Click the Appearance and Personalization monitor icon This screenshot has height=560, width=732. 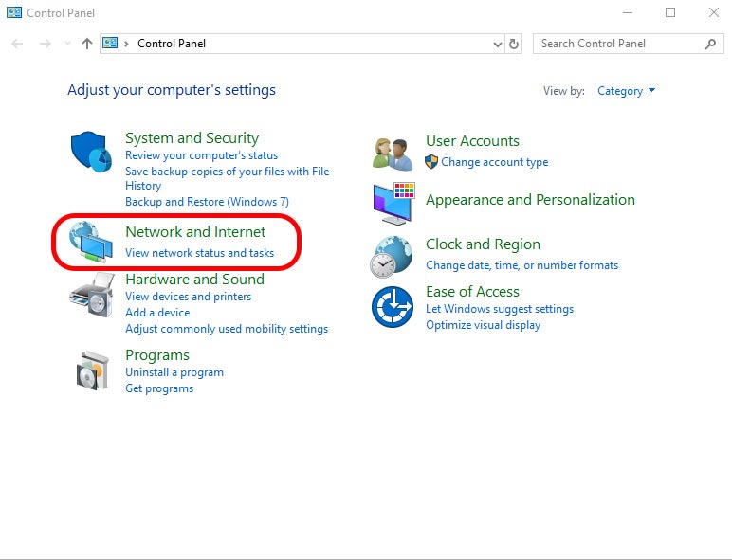pos(394,204)
